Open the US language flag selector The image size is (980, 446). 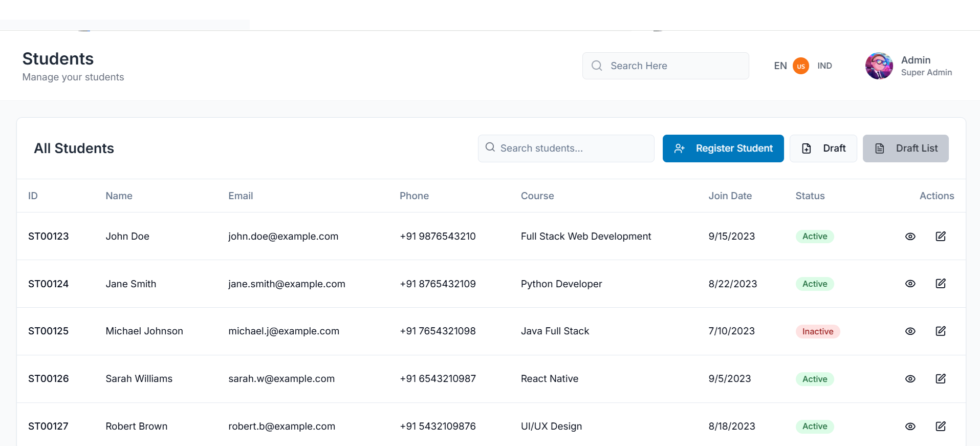coord(800,66)
